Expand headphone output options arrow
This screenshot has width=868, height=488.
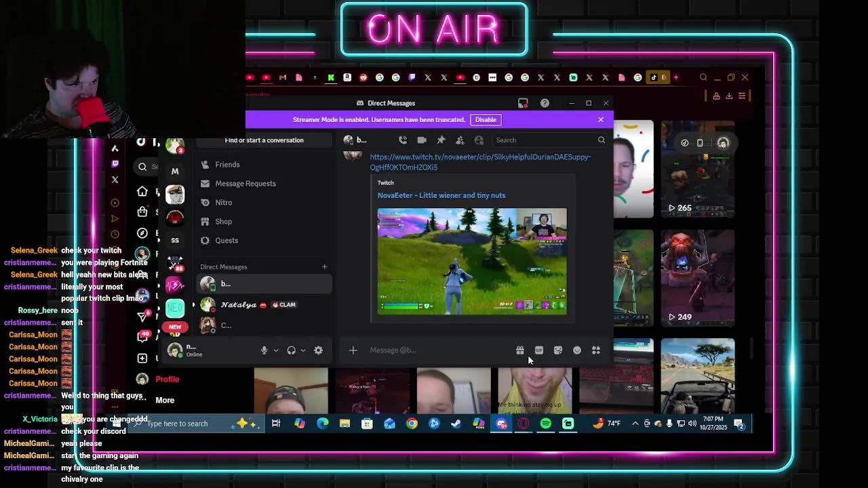[302, 350]
